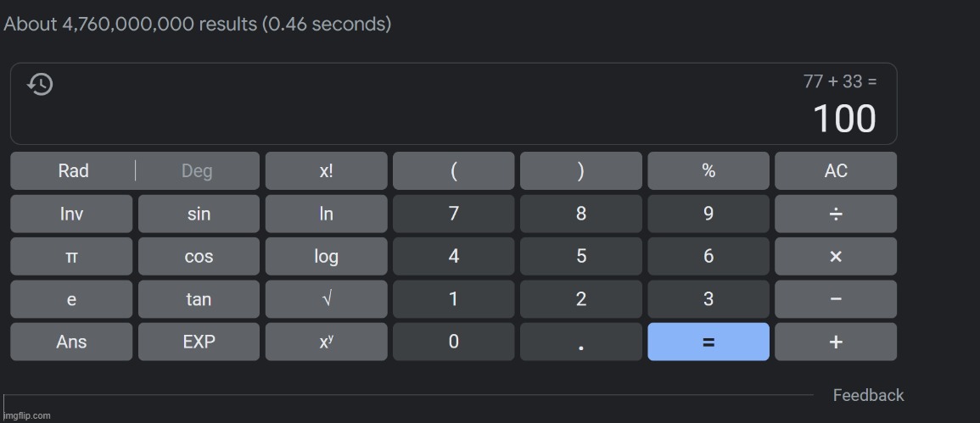The image size is (980, 423).
Task: Toggle the Inv inverse functions key
Action: 71,214
